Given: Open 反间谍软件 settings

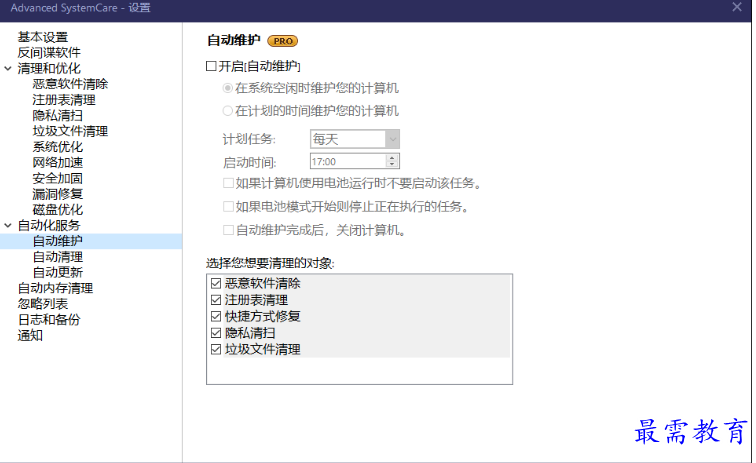Looking at the screenshot, I should pos(49,53).
